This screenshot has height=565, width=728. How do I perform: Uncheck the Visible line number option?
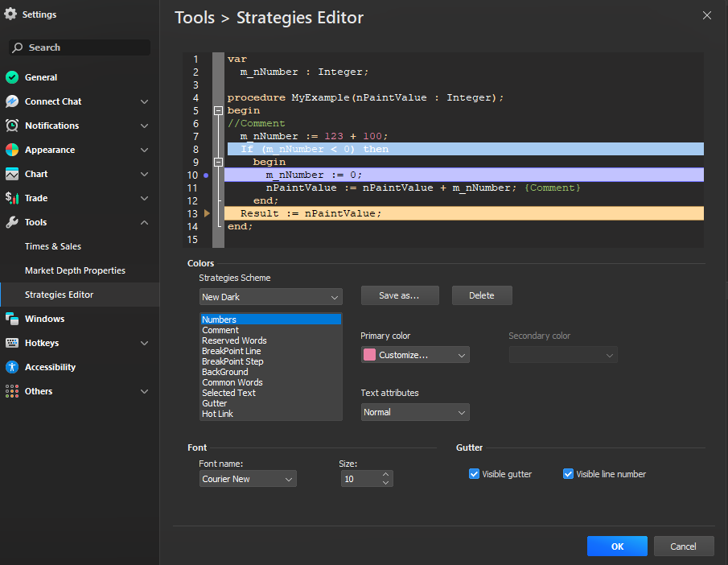568,474
